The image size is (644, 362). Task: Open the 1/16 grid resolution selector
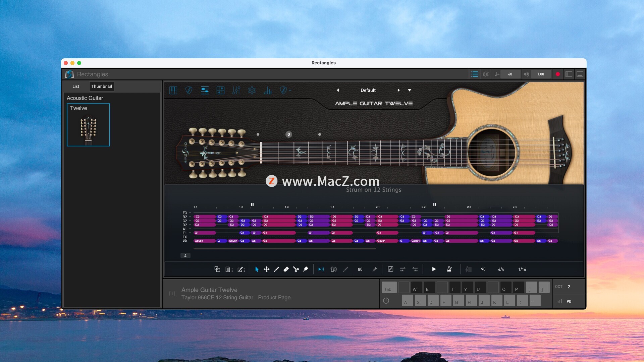[x=522, y=269]
